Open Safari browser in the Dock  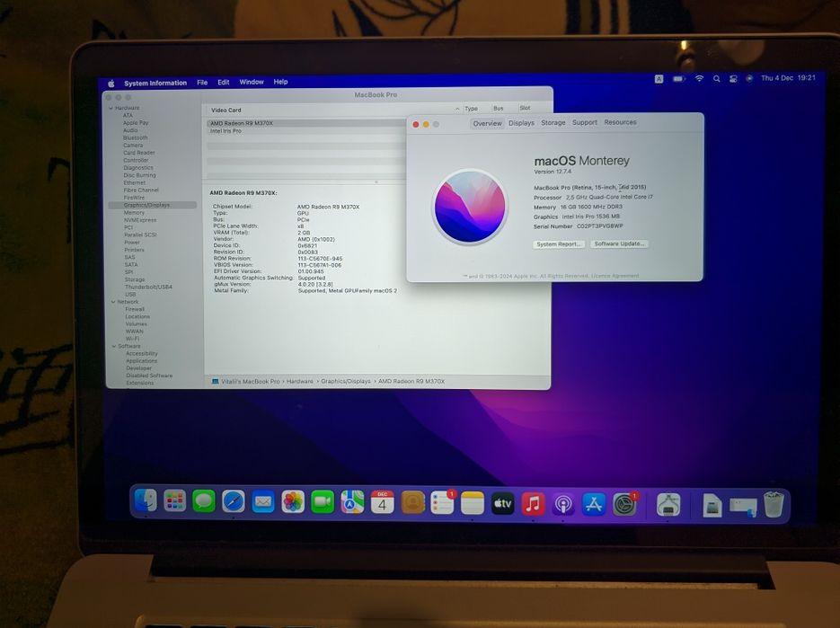point(234,501)
